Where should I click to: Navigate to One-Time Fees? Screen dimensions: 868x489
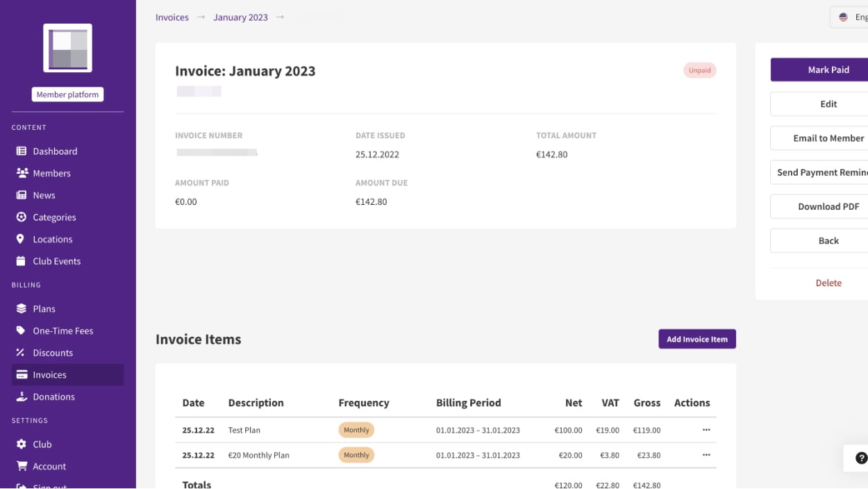pyautogui.click(x=68, y=331)
